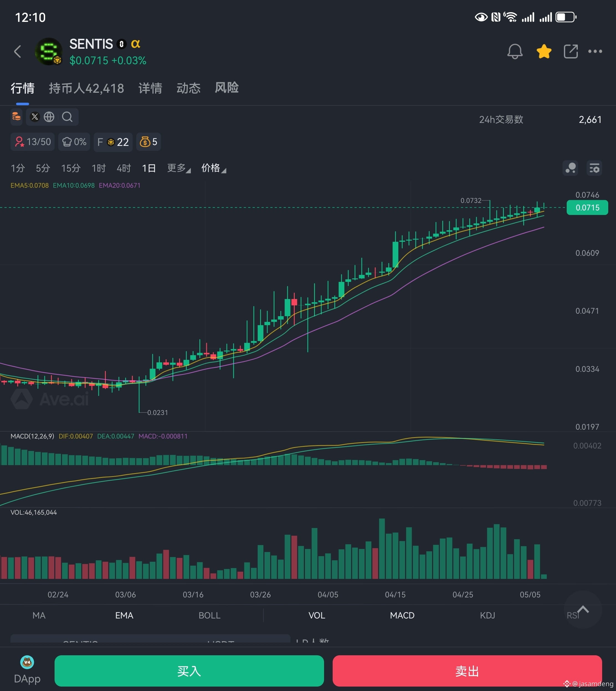The height and width of the screenshot is (691, 616).
Task: Select the 4时 timeframe
Action: pyautogui.click(x=124, y=168)
